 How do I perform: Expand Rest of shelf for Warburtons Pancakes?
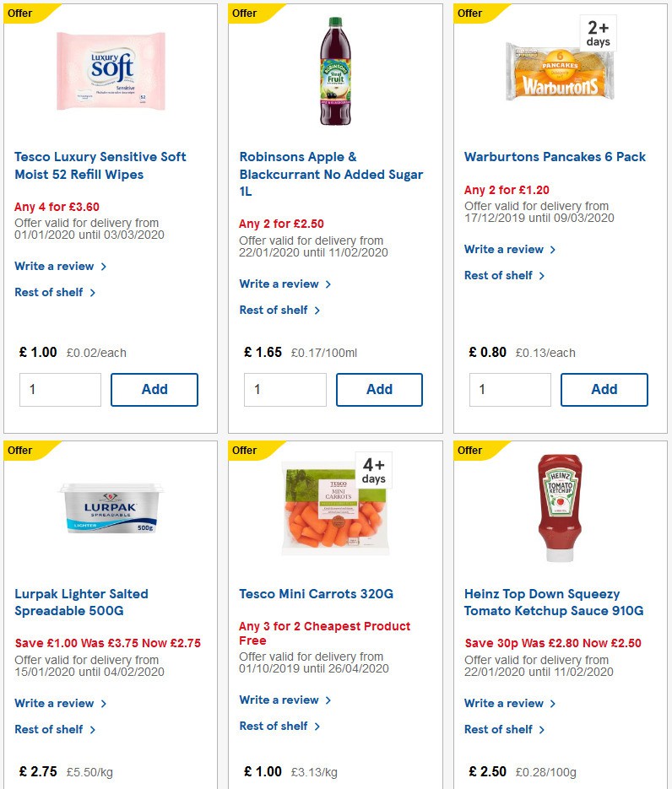coord(499,275)
